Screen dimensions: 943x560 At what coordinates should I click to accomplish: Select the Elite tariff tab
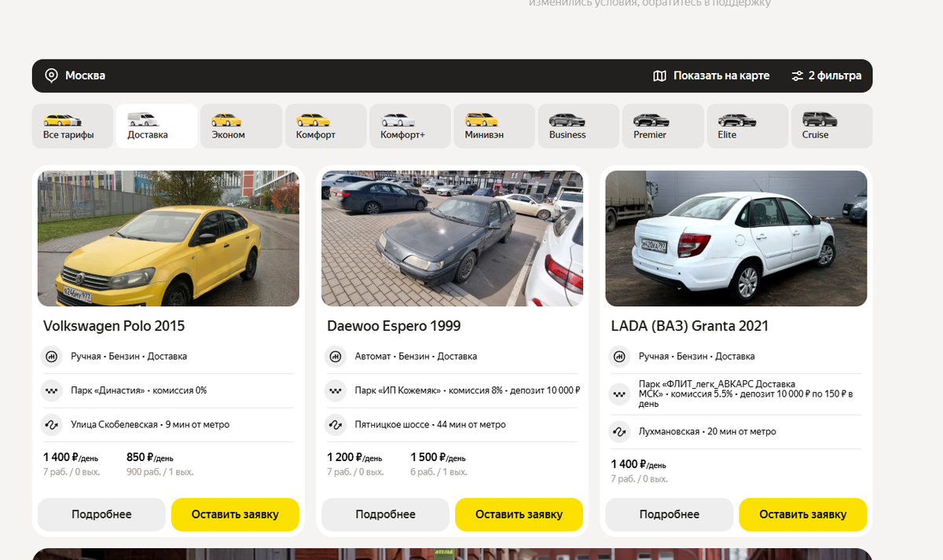point(747,126)
